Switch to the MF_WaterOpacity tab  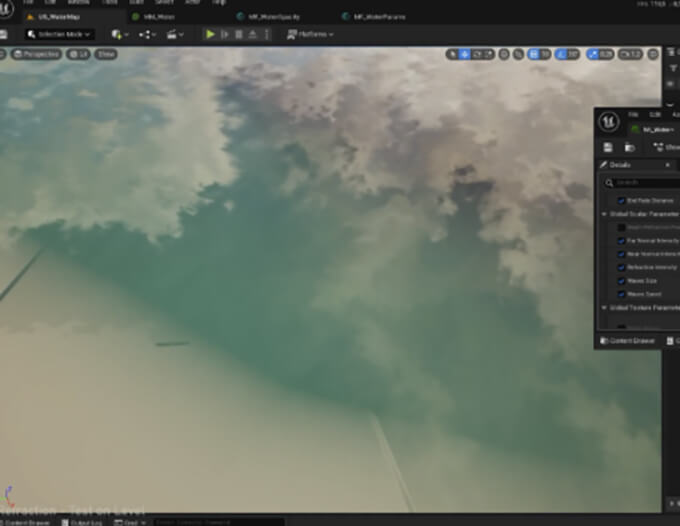[x=270, y=16]
